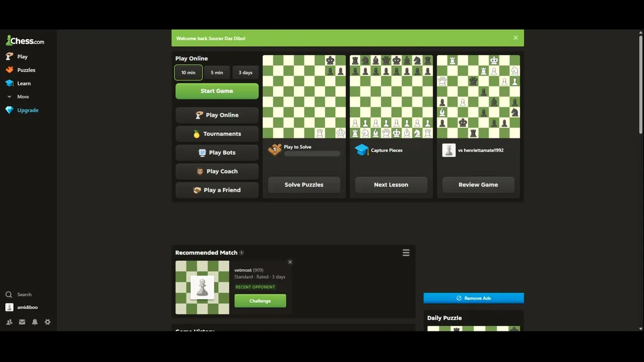Image resolution: width=644 pixels, height=362 pixels.
Task: Open the Learn menu in sidebar
Action: click(x=18, y=83)
